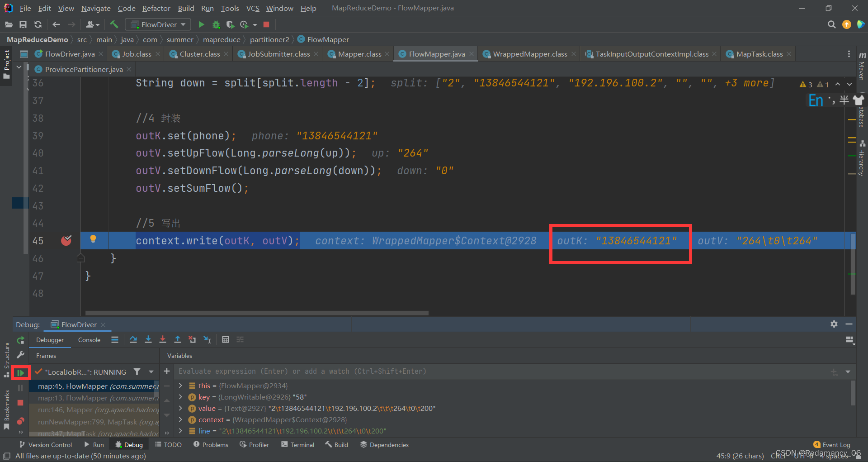Toggle the Project tool window
The width and height of the screenshot is (868, 462).
tap(6, 64)
